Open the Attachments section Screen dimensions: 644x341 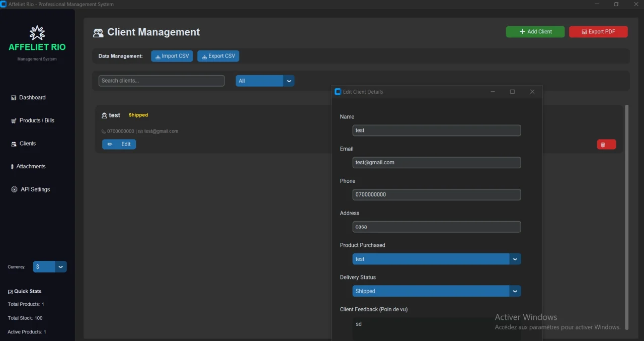coord(28,167)
